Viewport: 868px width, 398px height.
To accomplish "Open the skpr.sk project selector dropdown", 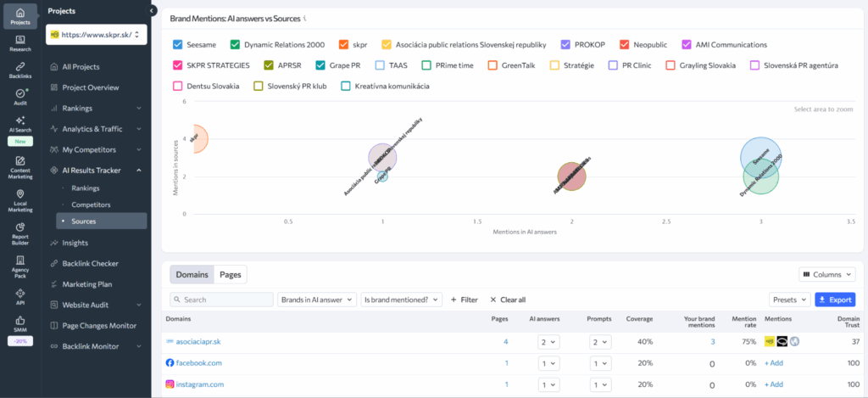I will click(x=97, y=34).
